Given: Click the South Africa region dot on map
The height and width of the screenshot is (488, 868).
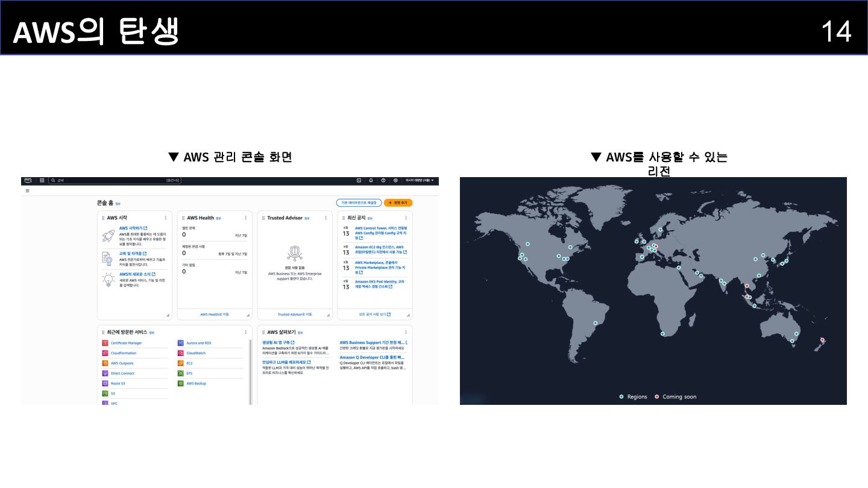Looking at the screenshot, I should point(662,334).
